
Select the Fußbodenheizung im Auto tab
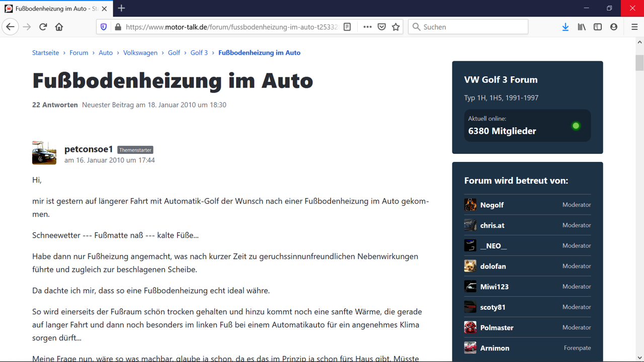(56, 9)
